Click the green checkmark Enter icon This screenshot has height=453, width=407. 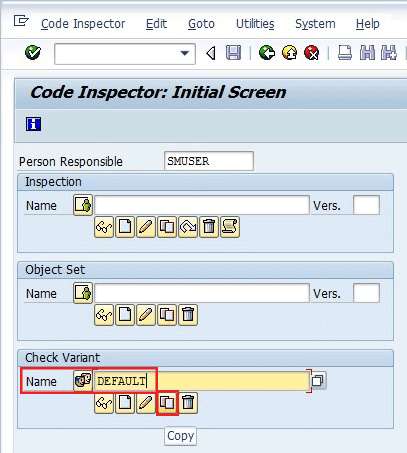point(33,52)
